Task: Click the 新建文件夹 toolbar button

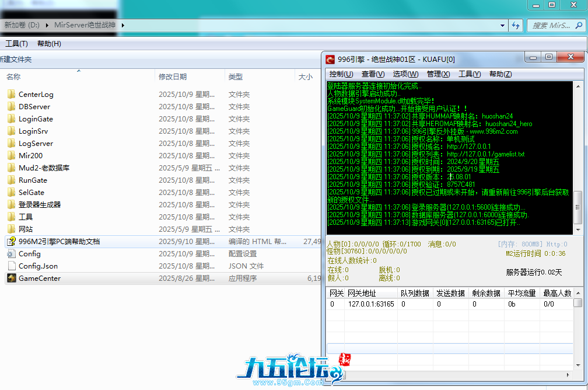Action: pos(16,60)
